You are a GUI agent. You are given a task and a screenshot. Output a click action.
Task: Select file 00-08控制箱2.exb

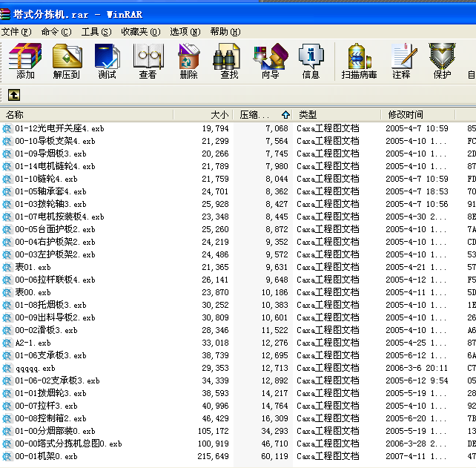click(50, 418)
